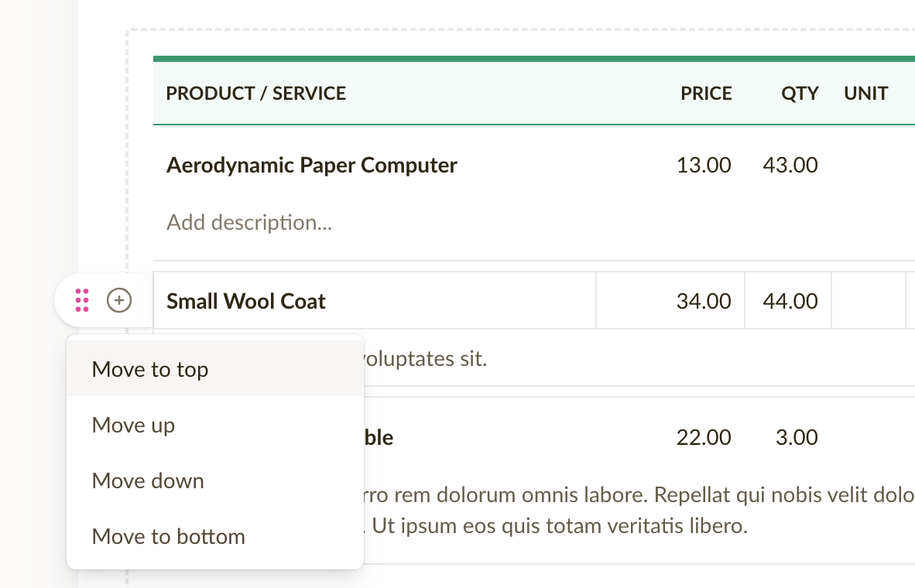The height and width of the screenshot is (588, 915).
Task: Click Add description placeholder field
Action: click(x=249, y=222)
